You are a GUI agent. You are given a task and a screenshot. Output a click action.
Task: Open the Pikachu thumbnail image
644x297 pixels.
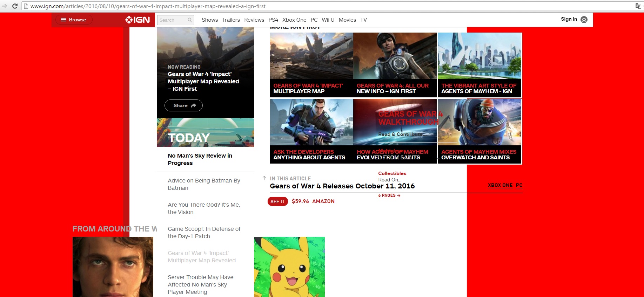coord(289,267)
